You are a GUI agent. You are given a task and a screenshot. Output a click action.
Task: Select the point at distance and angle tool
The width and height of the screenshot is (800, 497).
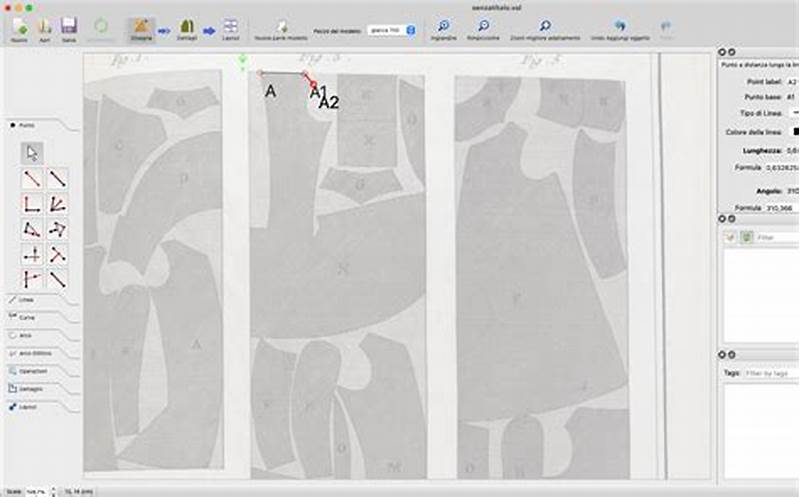pos(32,179)
